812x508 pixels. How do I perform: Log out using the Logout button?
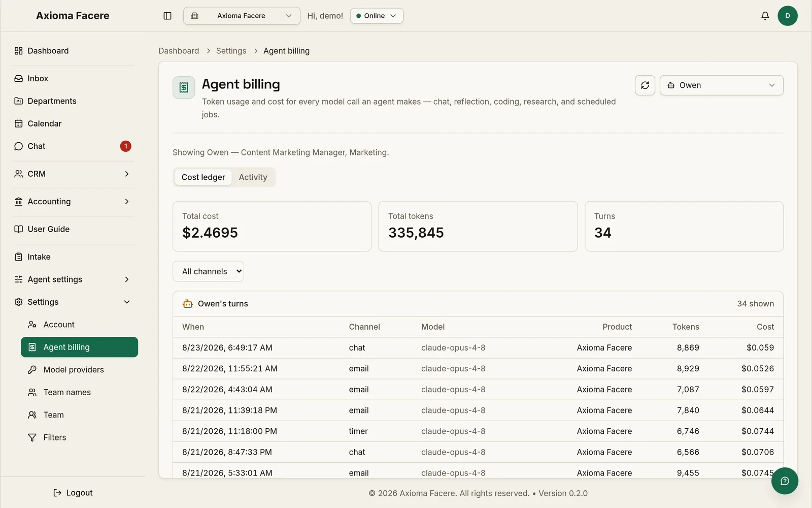(x=73, y=493)
